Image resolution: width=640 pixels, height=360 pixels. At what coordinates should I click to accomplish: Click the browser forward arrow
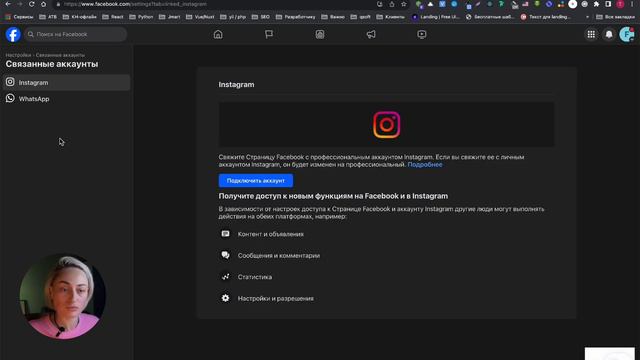point(20,4)
